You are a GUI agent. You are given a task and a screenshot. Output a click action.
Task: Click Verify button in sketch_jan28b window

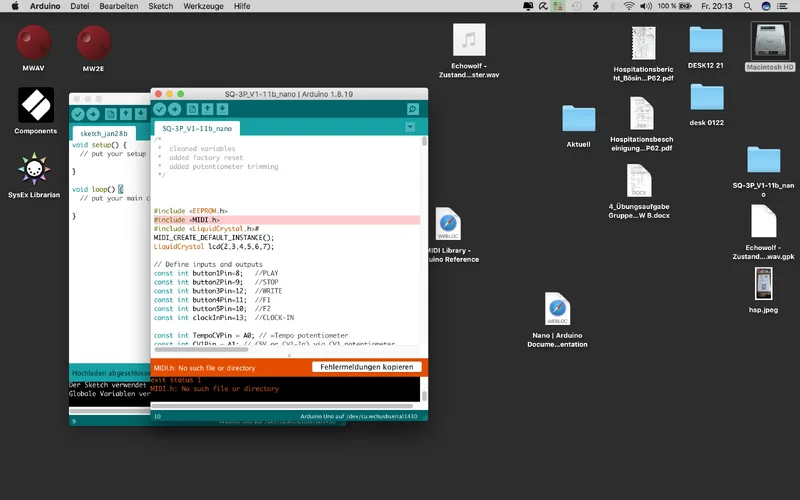[78, 114]
